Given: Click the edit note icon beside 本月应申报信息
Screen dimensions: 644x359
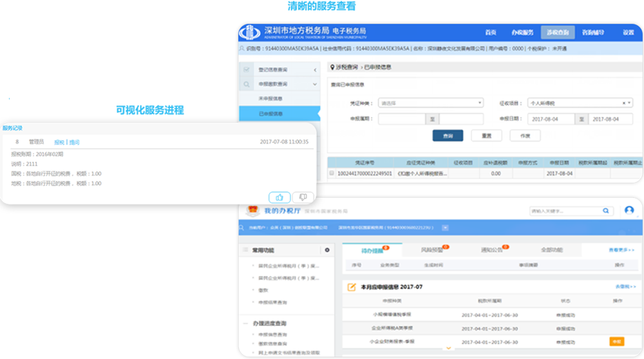Looking at the screenshot, I should (x=352, y=287).
